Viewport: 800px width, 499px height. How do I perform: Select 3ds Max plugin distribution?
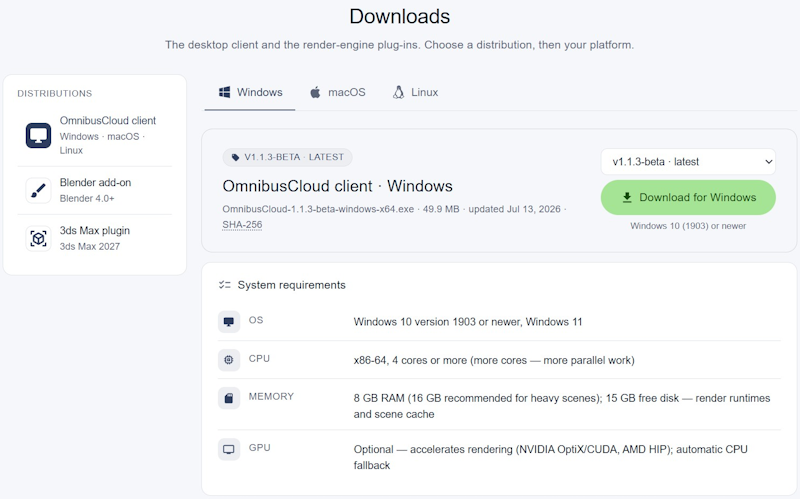[95, 238]
